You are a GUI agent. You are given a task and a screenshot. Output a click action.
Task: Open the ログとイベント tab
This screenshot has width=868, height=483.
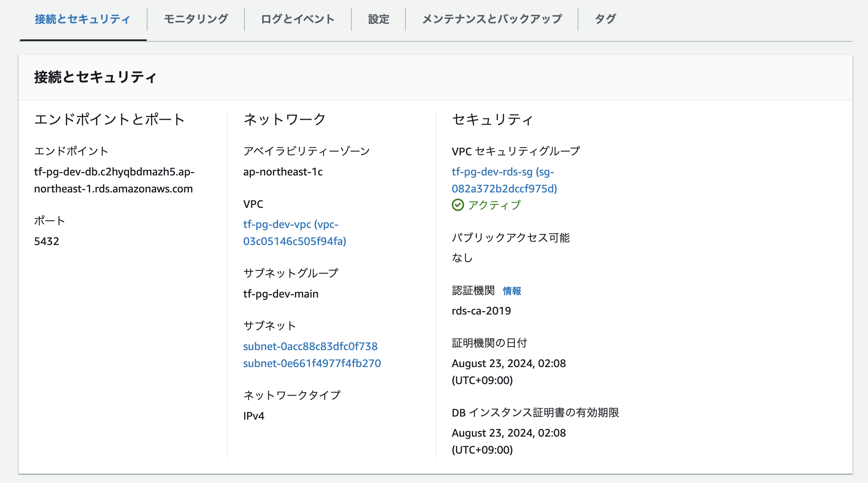[x=297, y=19]
